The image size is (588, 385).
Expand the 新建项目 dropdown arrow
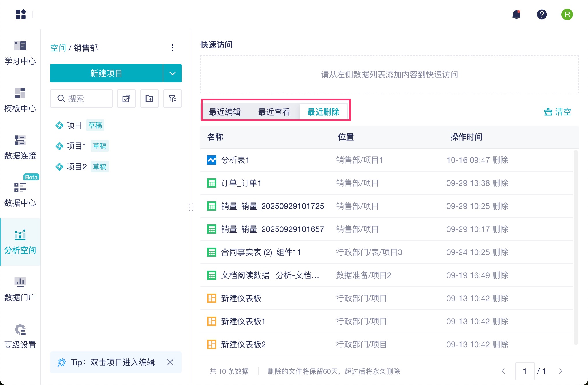point(172,73)
